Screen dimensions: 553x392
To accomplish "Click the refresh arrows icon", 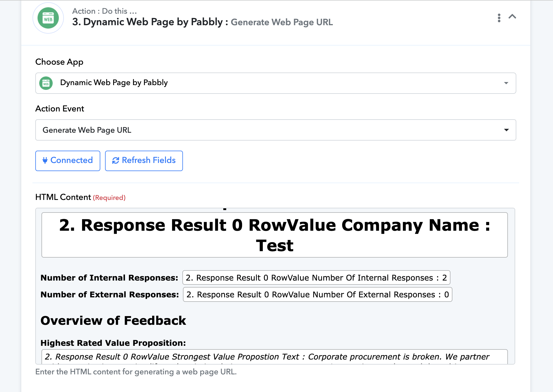I will tap(115, 160).
